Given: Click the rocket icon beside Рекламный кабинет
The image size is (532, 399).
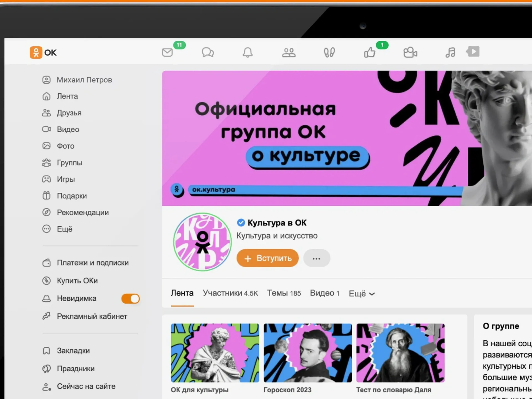Looking at the screenshot, I should click(x=46, y=316).
